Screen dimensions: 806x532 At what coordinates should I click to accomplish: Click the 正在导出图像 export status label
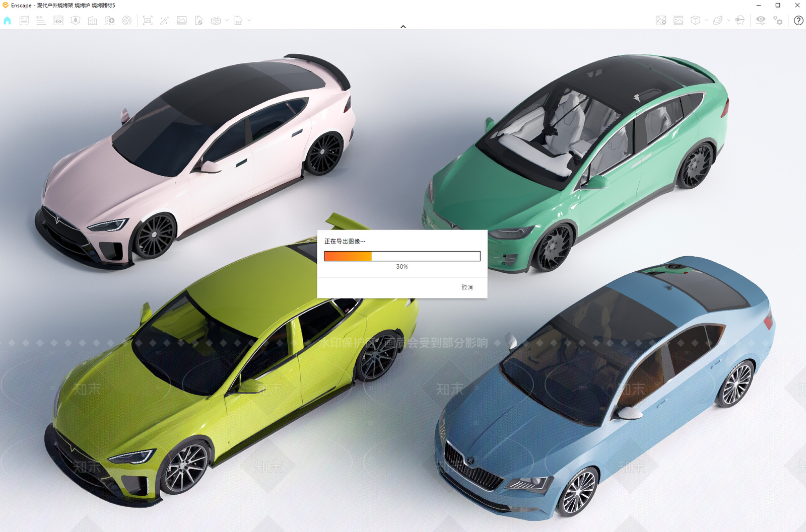[345, 242]
